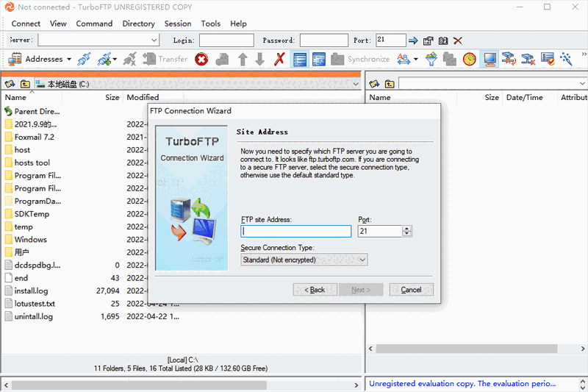This screenshot has width=588, height=392.
Task: Click status log scroll down arrow
Action: click(583, 388)
